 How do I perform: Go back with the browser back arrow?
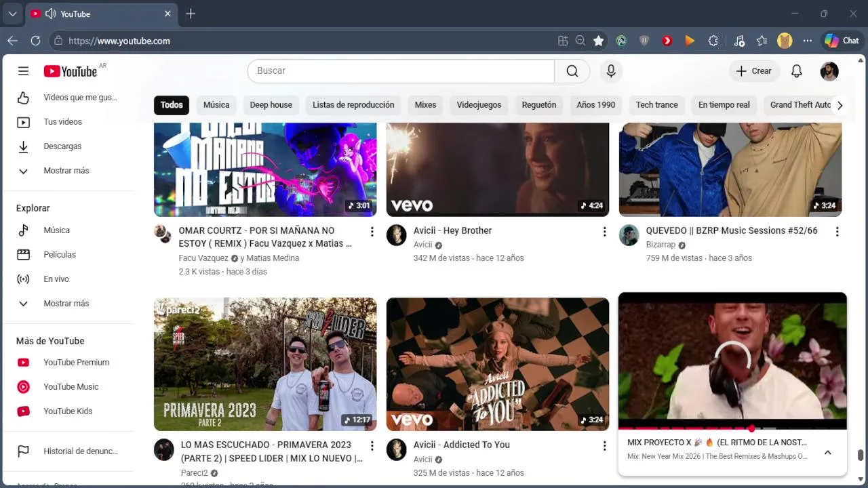(x=12, y=41)
